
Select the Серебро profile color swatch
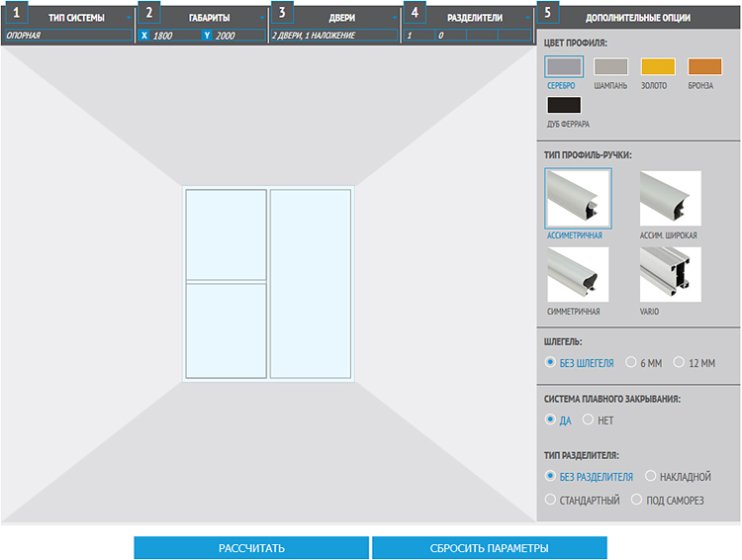[563, 66]
